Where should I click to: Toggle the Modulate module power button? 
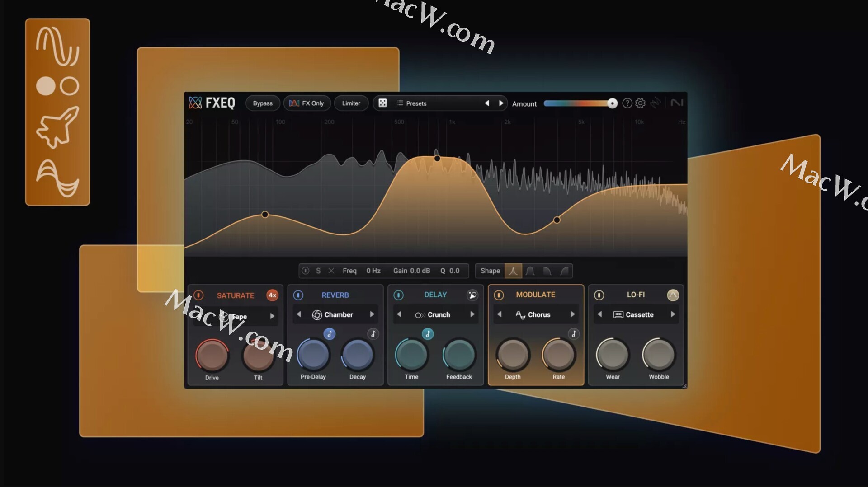499,295
